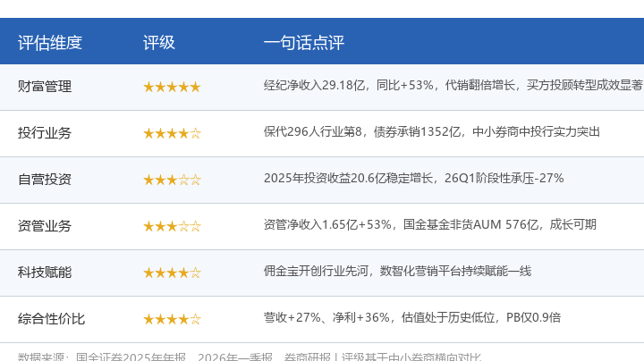Click the 数据来源 footnote text
Viewport: 644px width, 361px height.
(x=250, y=356)
